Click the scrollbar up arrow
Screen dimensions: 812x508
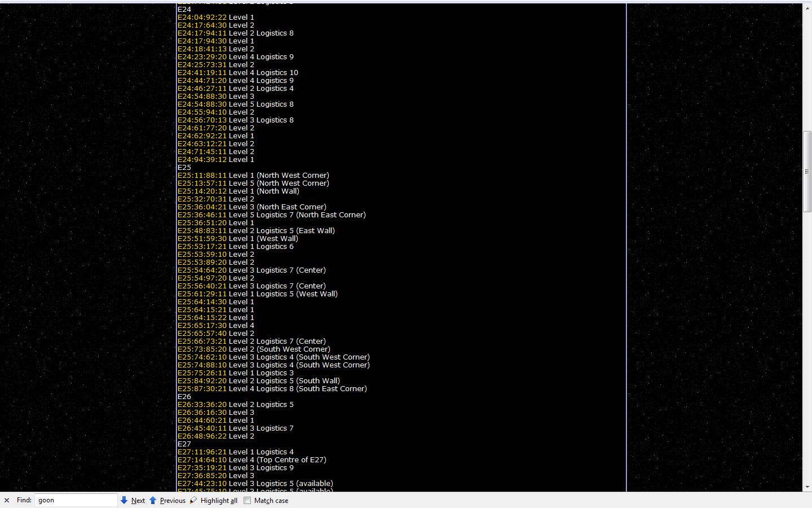tap(807, 7)
